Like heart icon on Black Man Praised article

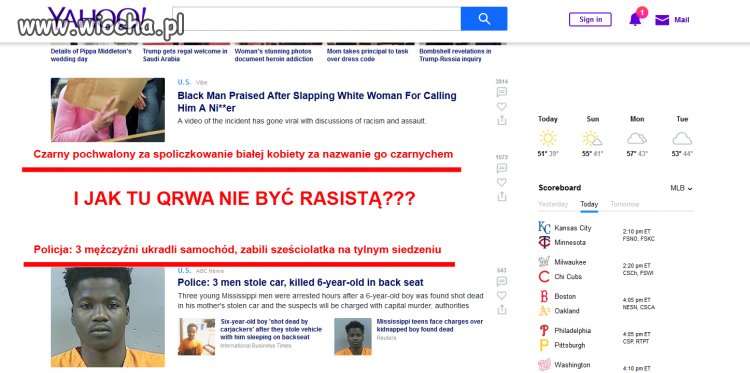click(x=502, y=107)
